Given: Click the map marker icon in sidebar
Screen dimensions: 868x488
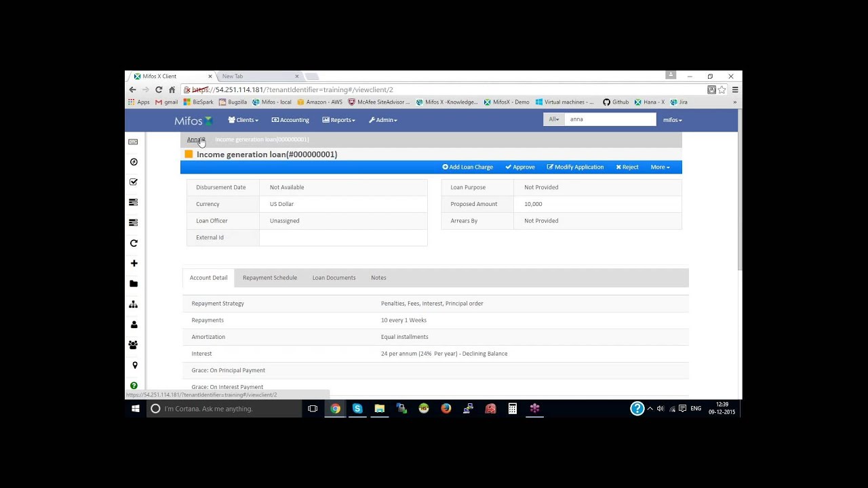Looking at the screenshot, I should pos(134,365).
